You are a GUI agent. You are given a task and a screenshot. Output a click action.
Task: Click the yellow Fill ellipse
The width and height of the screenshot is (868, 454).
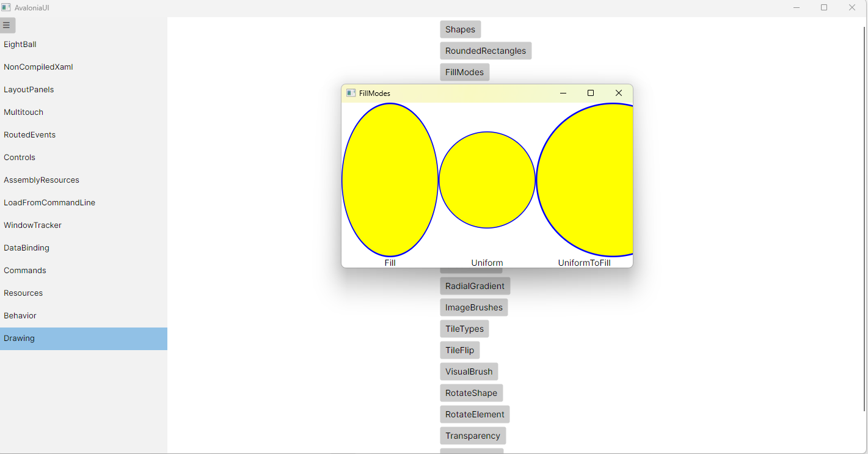390,180
